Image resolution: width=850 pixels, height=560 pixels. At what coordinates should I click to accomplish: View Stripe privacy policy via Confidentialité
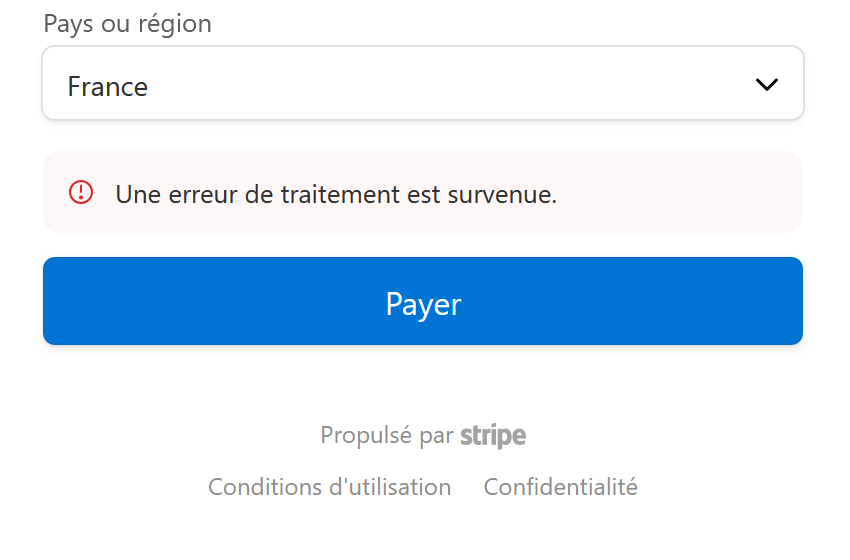tap(561, 487)
